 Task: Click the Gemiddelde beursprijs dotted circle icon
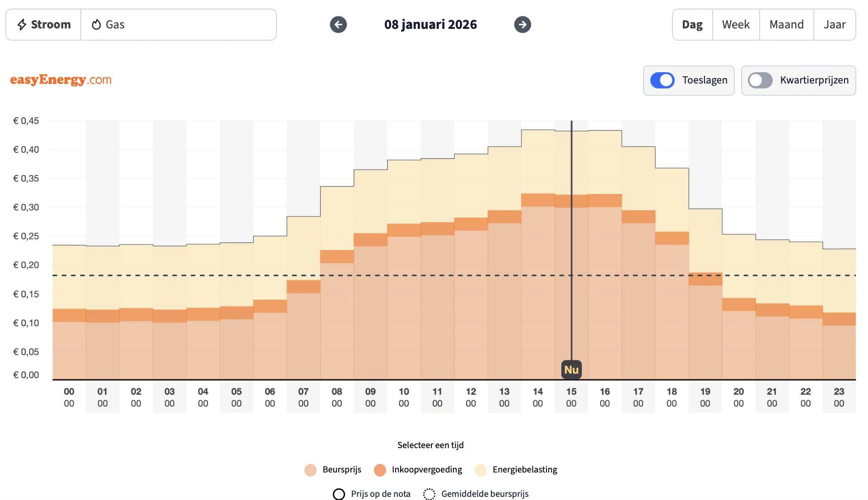coord(430,494)
